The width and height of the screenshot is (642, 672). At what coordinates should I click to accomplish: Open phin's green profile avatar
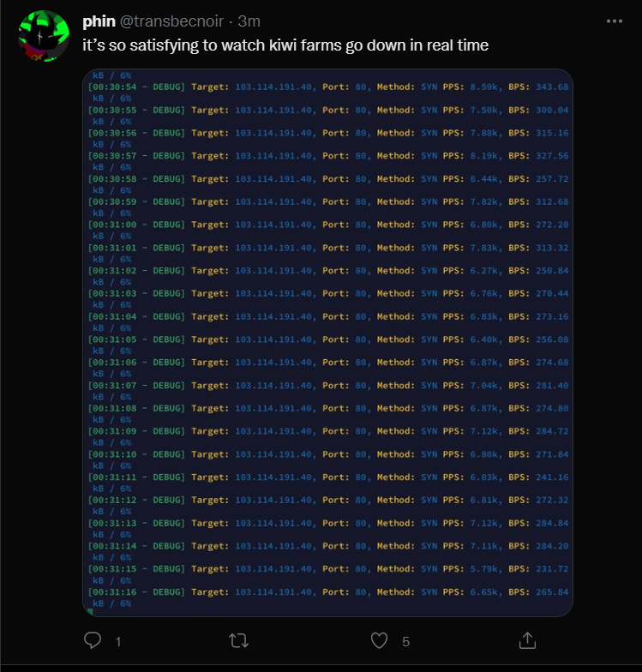[x=44, y=36]
